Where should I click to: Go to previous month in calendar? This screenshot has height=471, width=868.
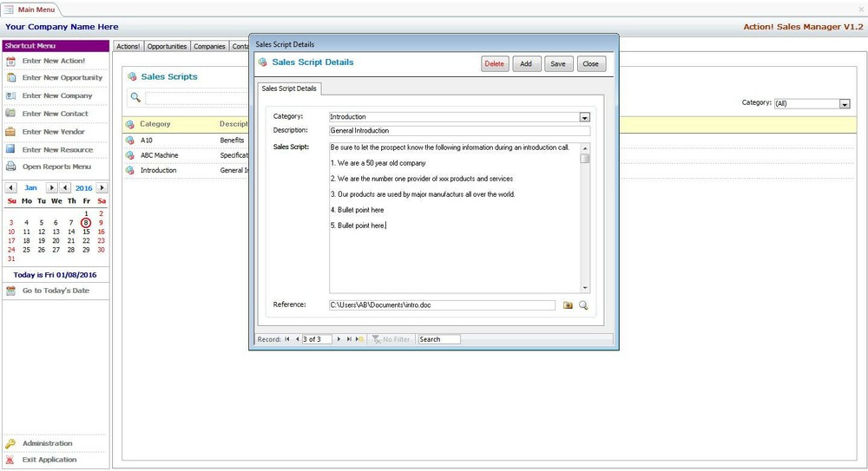coord(10,187)
